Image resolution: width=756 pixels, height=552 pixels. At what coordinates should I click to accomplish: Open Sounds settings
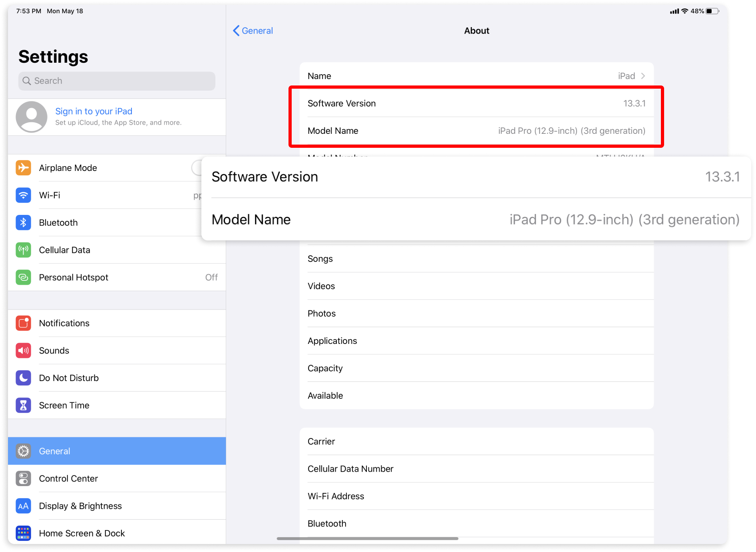point(117,350)
